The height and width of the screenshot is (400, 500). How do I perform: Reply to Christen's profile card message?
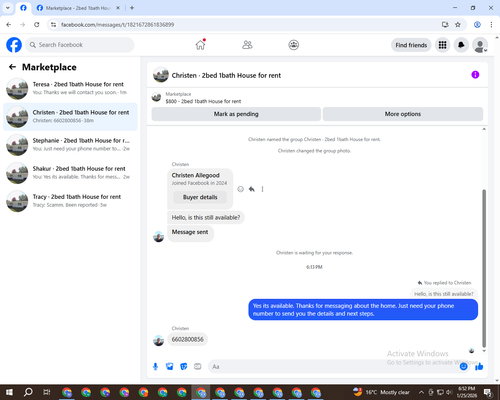tap(252, 189)
